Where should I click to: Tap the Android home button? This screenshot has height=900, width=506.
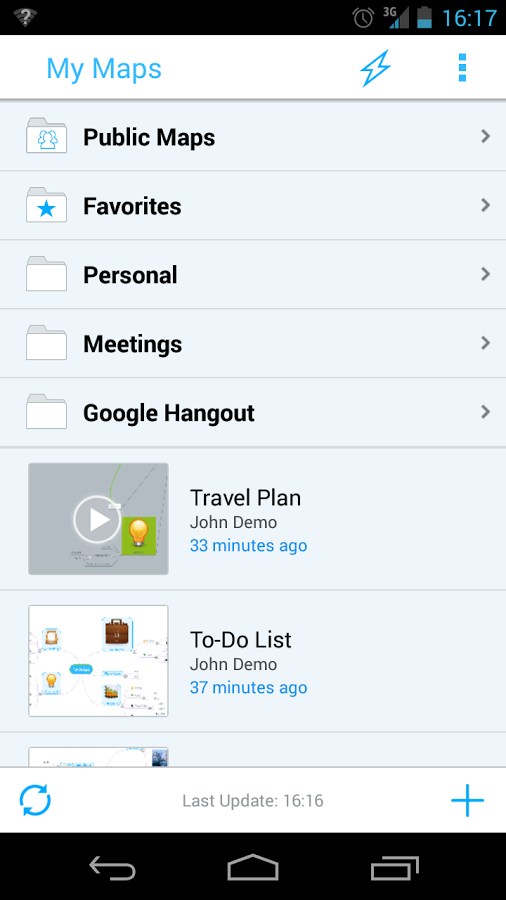coord(253,867)
